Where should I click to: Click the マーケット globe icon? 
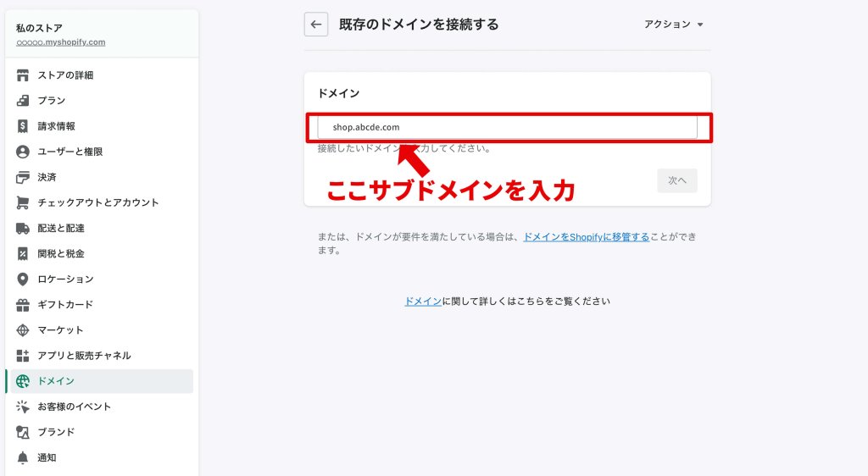point(23,330)
